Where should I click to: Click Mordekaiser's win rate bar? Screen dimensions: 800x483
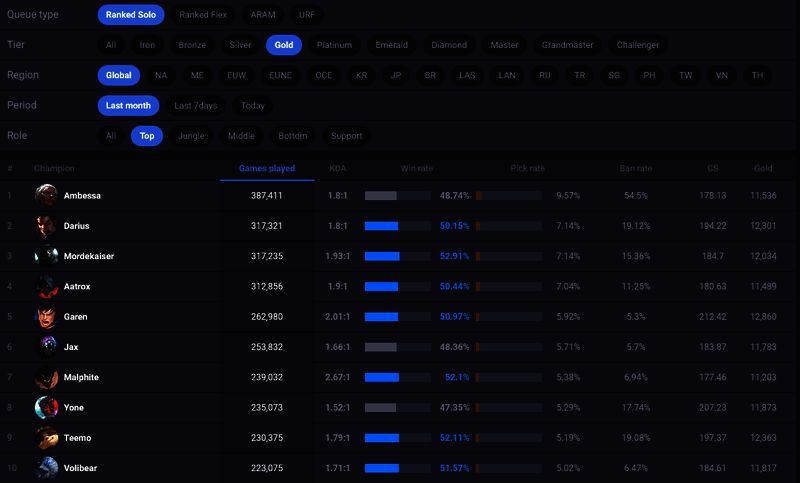(x=397, y=256)
